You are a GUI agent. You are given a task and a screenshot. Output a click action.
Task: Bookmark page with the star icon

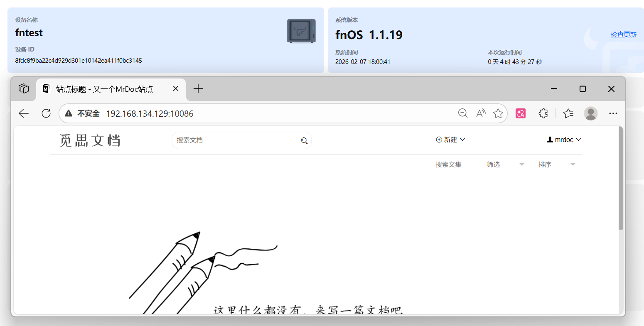click(x=498, y=113)
